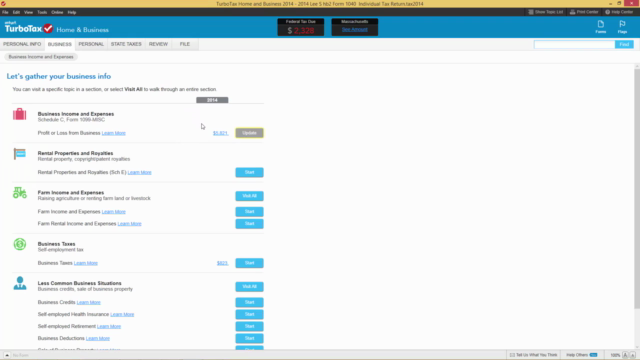Viewport: 640px width, 360px height.
Task: Open the Online menu
Action: [57, 12]
